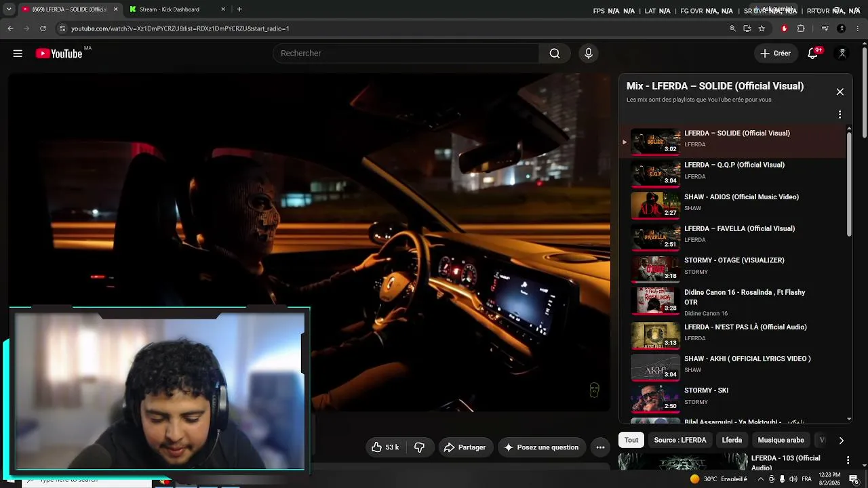This screenshot has height=488, width=868.
Task: Go to the YouTube home logo
Action: (59, 54)
